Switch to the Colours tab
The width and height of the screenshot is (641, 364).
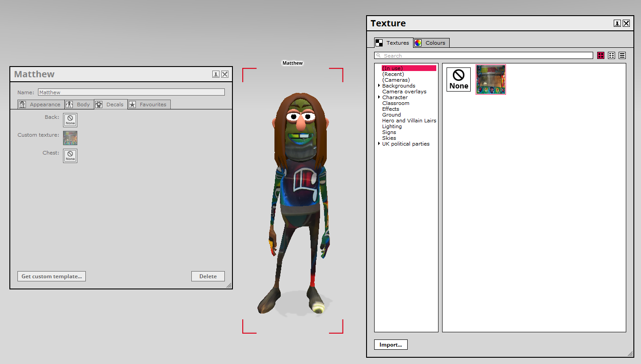[435, 42]
